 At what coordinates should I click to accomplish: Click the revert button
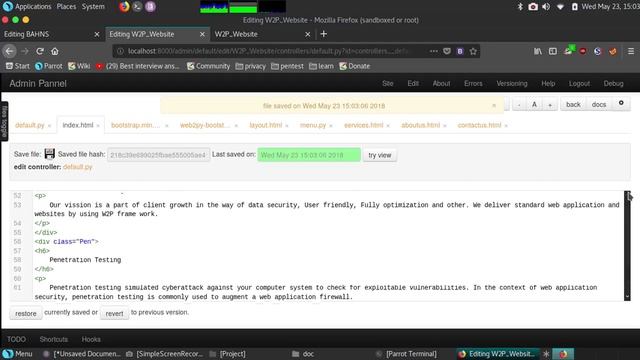[x=114, y=313]
